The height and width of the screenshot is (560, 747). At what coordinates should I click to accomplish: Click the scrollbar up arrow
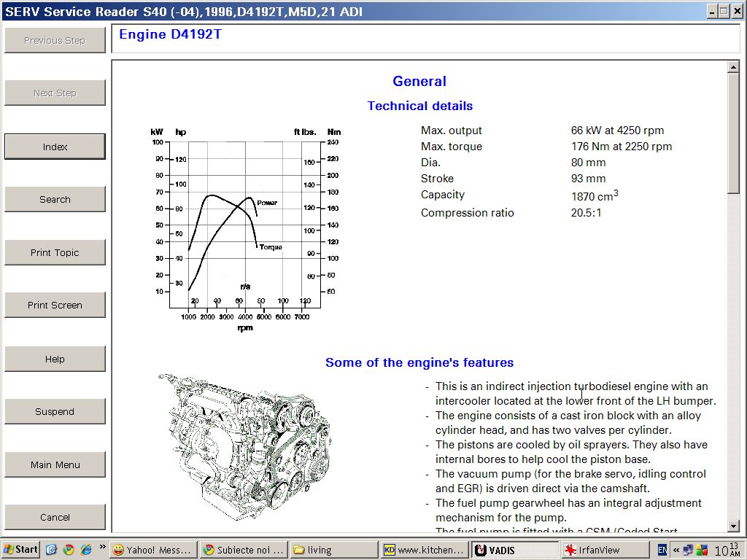point(733,68)
